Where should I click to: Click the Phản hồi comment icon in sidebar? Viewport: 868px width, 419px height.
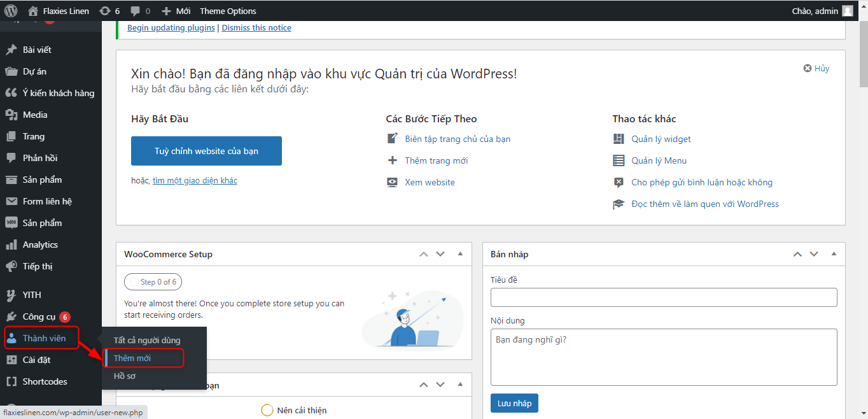point(11,158)
